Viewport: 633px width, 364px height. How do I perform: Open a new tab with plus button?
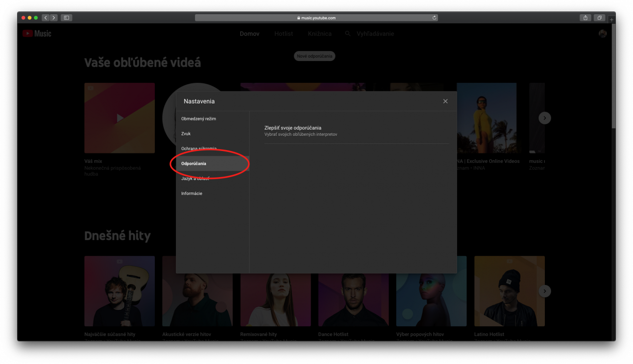(612, 20)
